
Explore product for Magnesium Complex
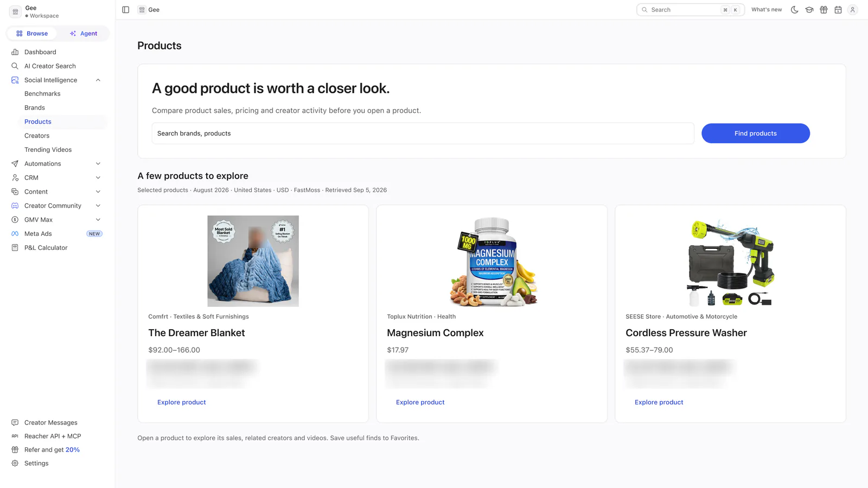[x=420, y=402]
